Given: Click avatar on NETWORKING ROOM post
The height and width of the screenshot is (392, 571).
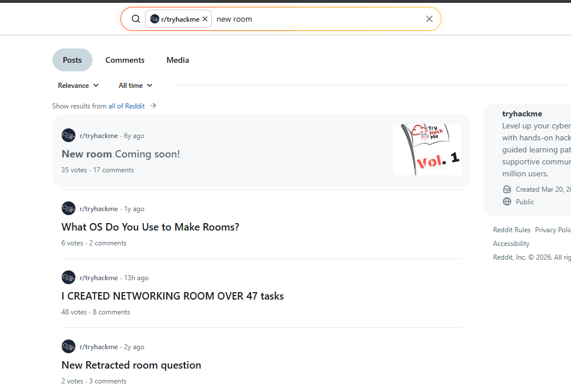Looking at the screenshot, I should pyautogui.click(x=69, y=278).
